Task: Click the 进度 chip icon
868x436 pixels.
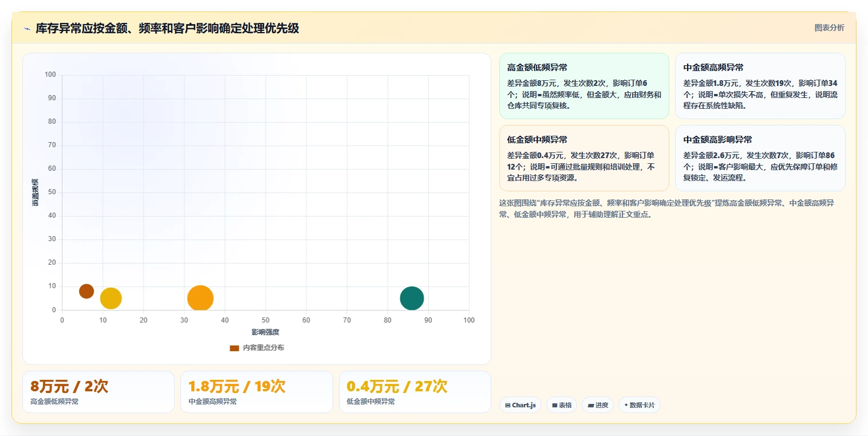Action: 591,405
